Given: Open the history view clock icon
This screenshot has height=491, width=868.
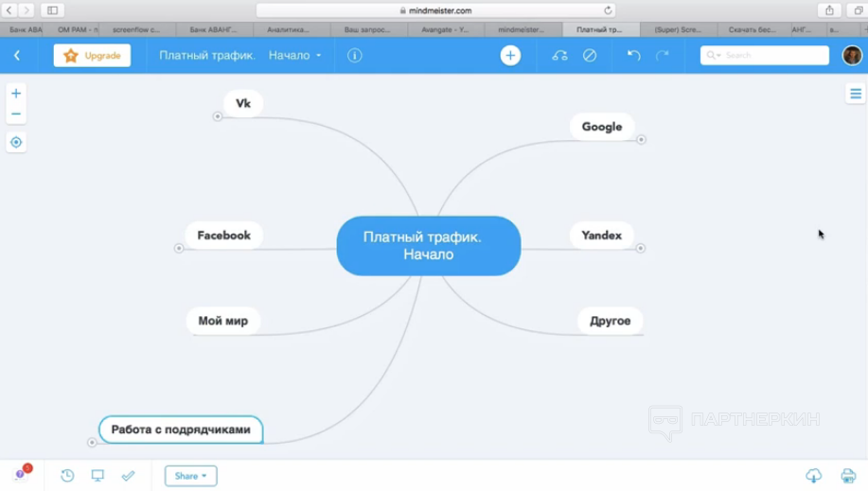Looking at the screenshot, I should 67,476.
